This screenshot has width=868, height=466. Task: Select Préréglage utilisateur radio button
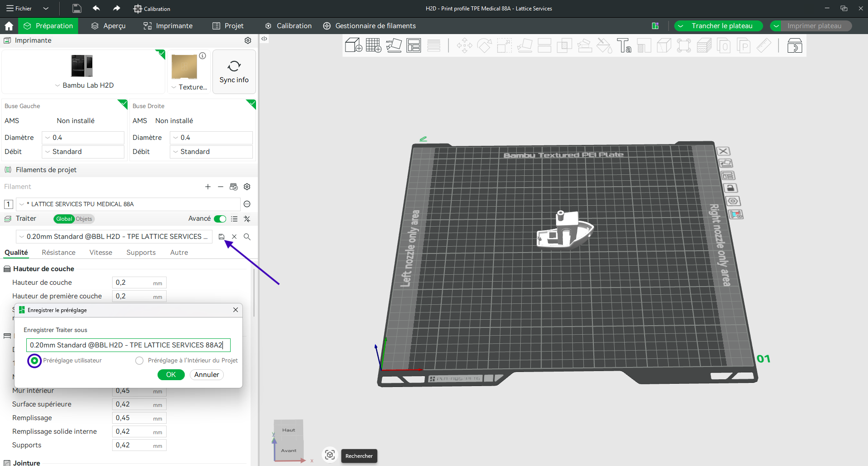[x=35, y=361]
